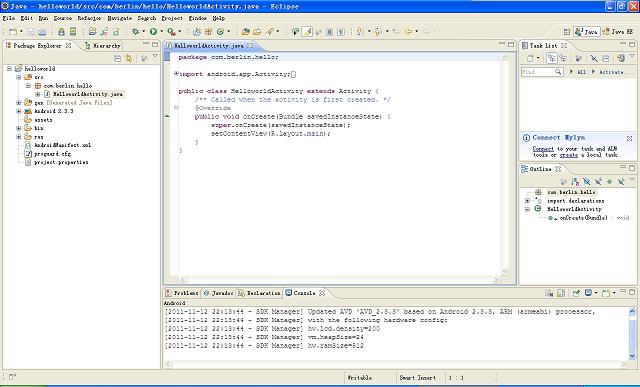The width and height of the screenshot is (640, 387).
Task: Switch to the Problems tab
Action: pyautogui.click(x=182, y=293)
